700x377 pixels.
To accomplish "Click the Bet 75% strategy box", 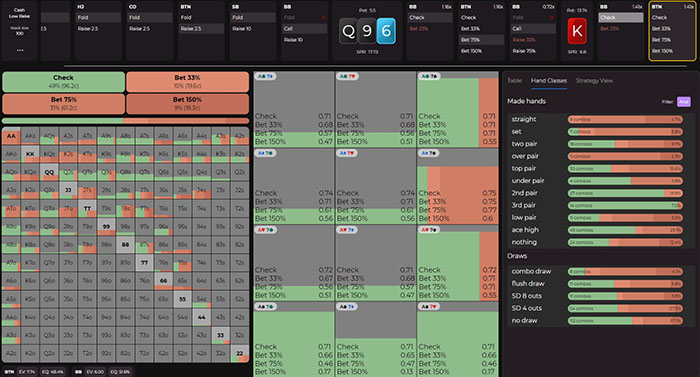I will pos(63,103).
